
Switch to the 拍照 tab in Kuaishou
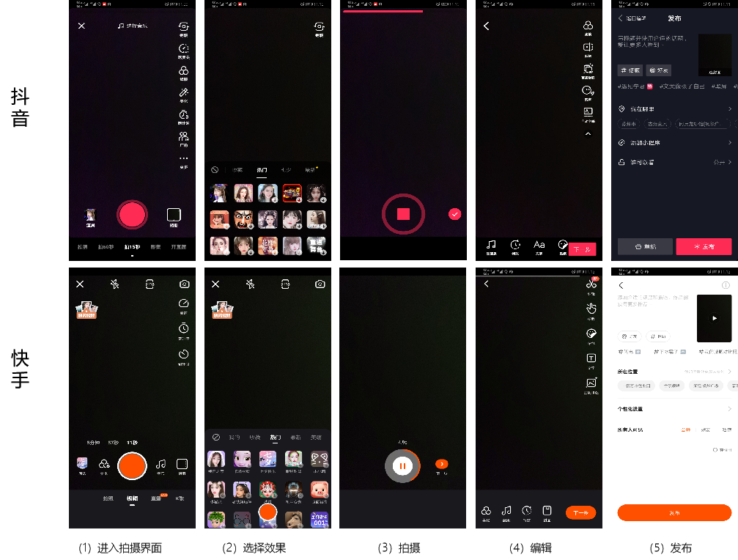[x=108, y=498]
